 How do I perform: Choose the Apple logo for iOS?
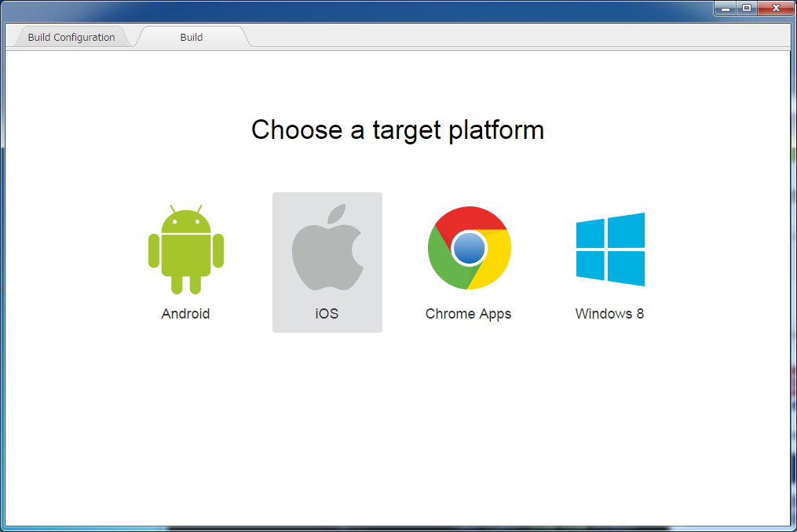coord(327,249)
